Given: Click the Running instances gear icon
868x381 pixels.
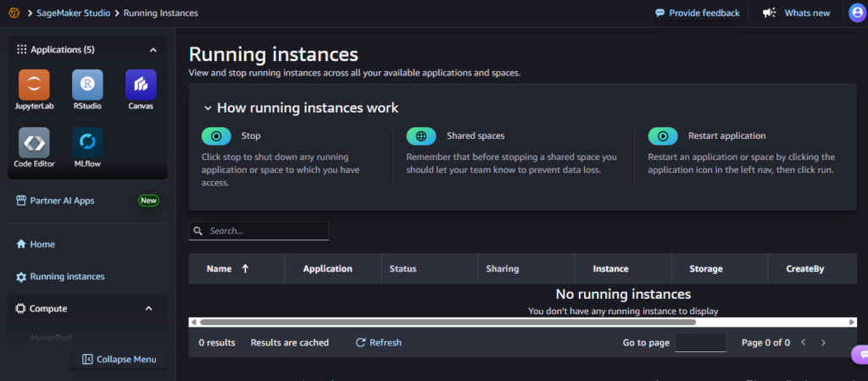Looking at the screenshot, I should [21, 277].
